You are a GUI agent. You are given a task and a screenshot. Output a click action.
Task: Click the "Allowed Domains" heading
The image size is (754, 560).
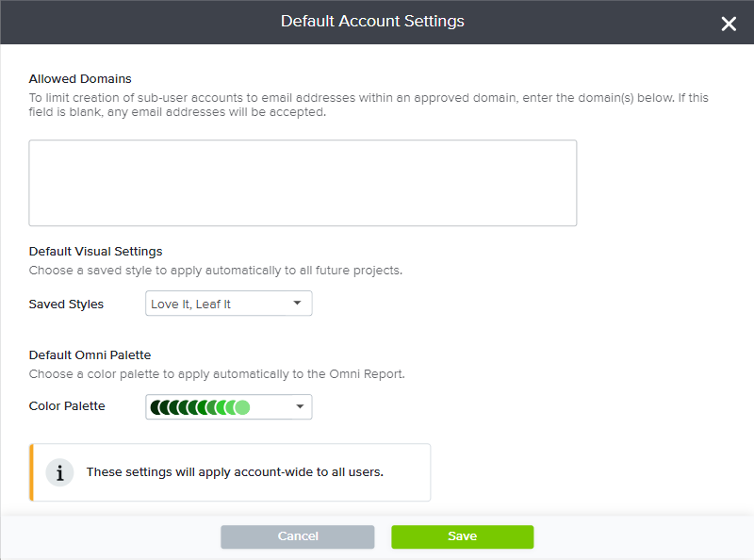click(80, 78)
